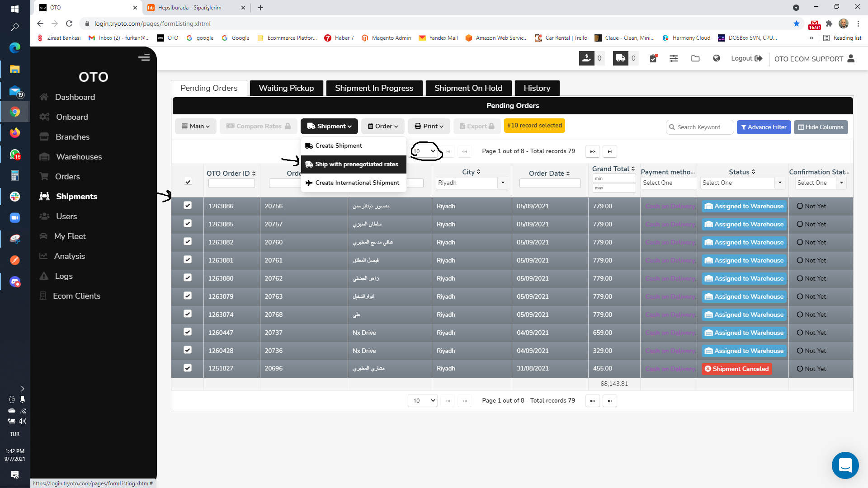Open the chat support bubble
Screen dimensions: 868x488
pos(844,465)
